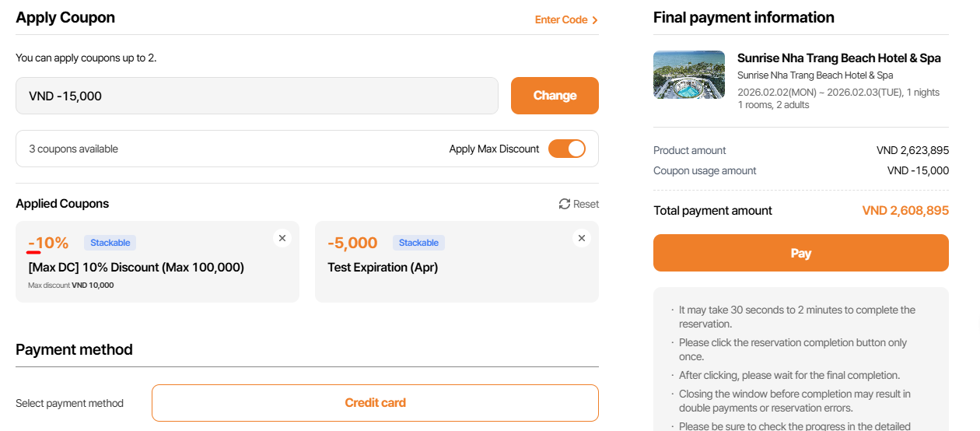
Task: Click the Stackable badge on the -5,000 coupon
Action: [418, 243]
